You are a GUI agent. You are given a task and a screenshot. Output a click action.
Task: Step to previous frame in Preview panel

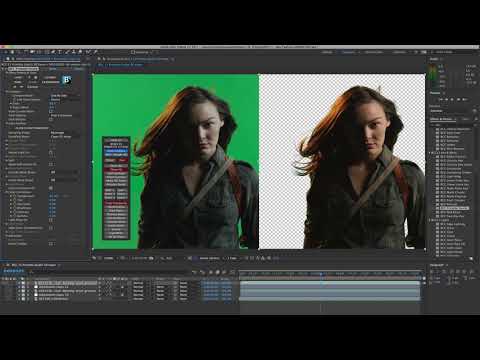(x=446, y=99)
